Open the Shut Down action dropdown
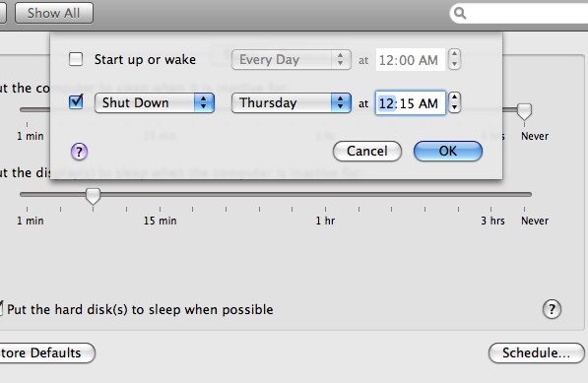588x383 pixels. coord(155,102)
